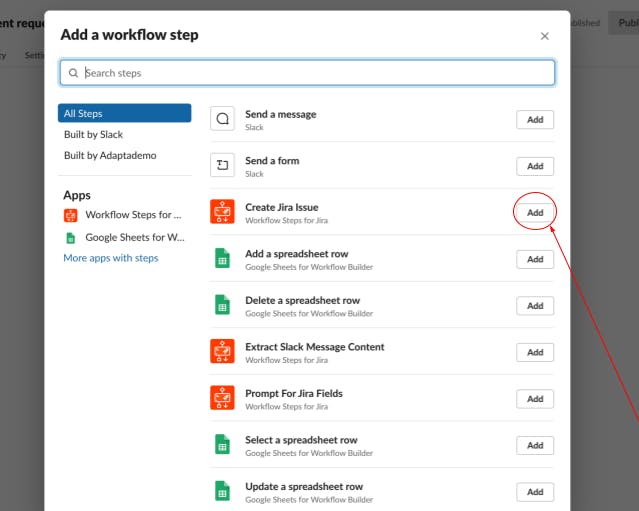Add the Extract Slack Message Content step
The height and width of the screenshot is (511, 639).
tap(535, 352)
